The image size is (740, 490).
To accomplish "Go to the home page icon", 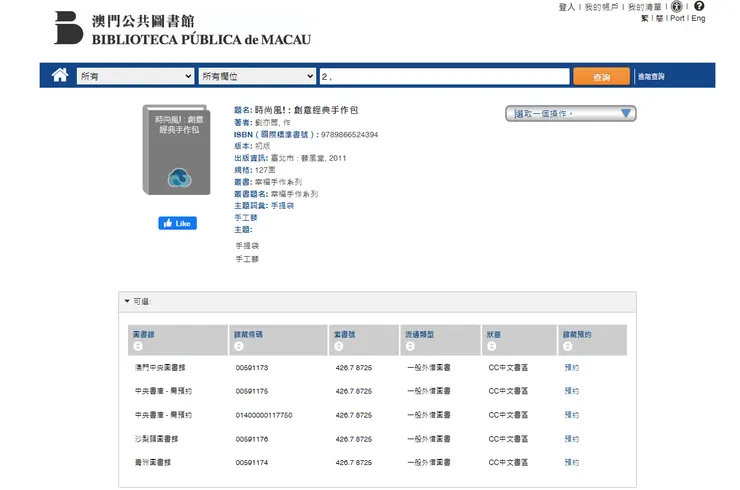I will point(60,76).
